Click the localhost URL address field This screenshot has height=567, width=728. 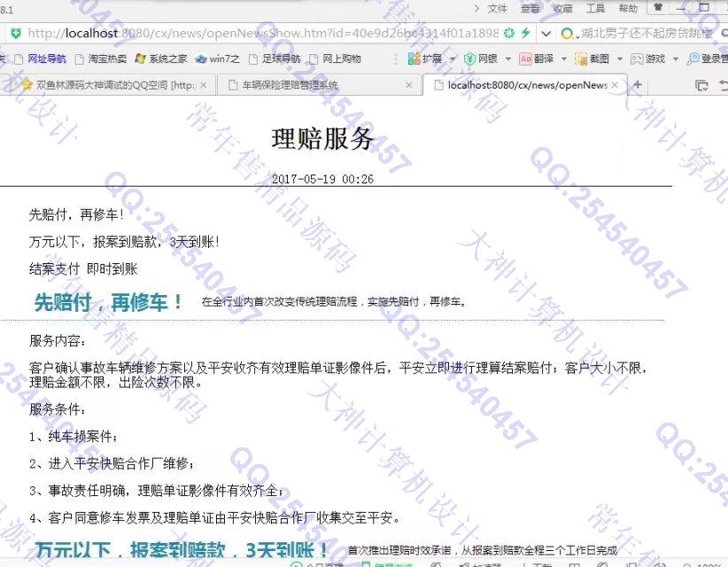(x=263, y=33)
